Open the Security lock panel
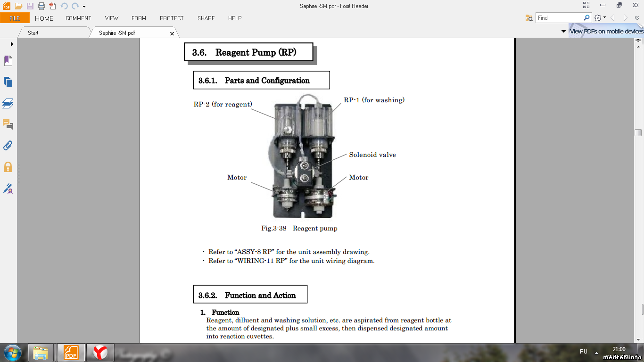The image size is (644, 362). coord(8,167)
